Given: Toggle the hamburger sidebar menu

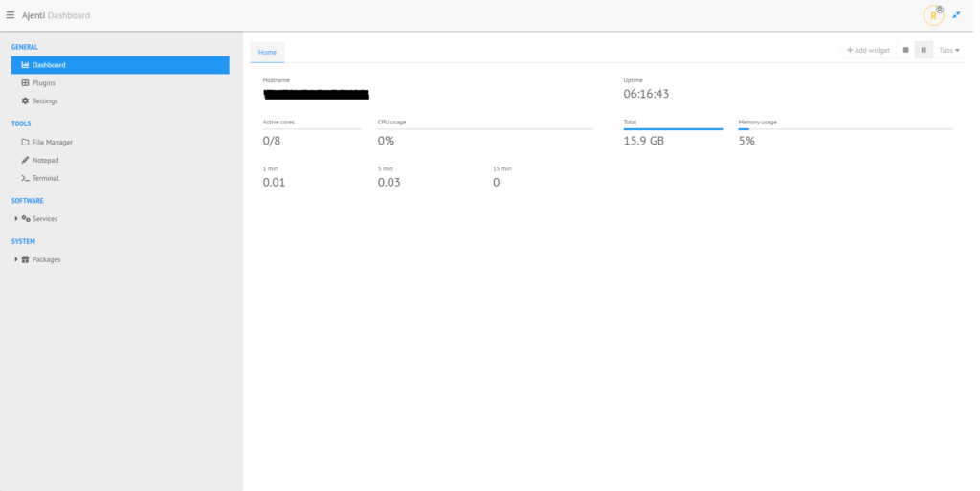Looking at the screenshot, I should tap(11, 14).
